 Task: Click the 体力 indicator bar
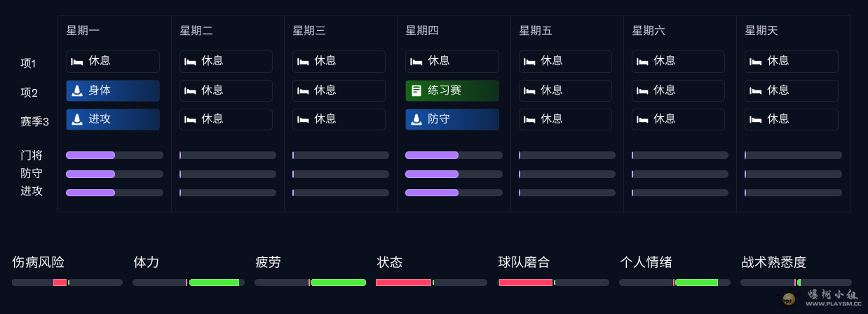[x=189, y=282]
